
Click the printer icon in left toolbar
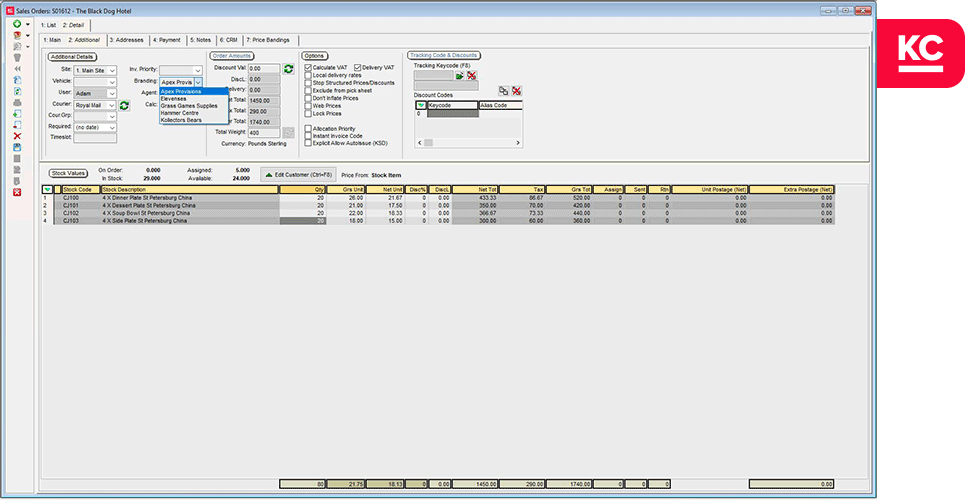17,102
